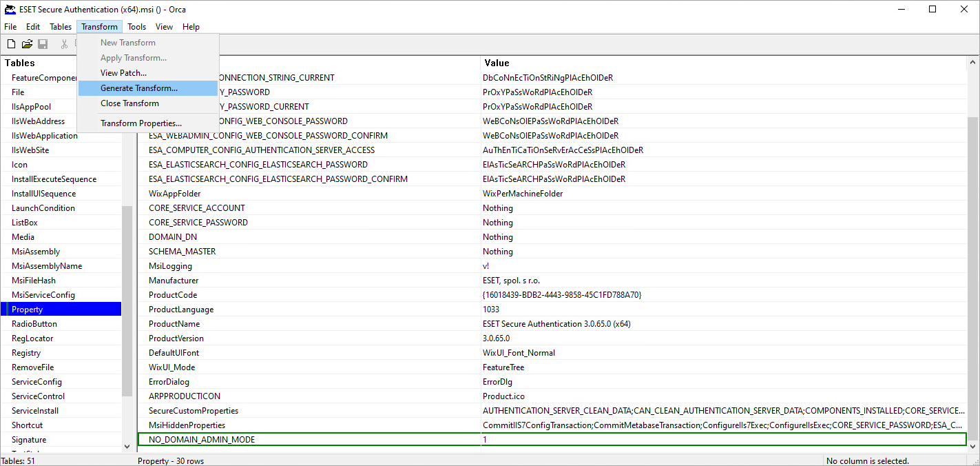Screen dimensions: 980x466
Task: Select the NO_DOMAIN_ADMIN_MODE property row
Action: point(202,440)
